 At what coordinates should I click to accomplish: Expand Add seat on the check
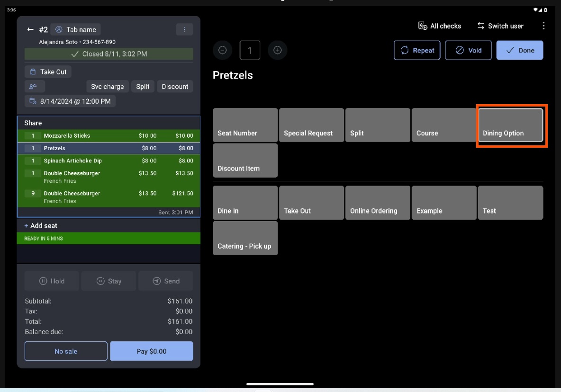41,226
